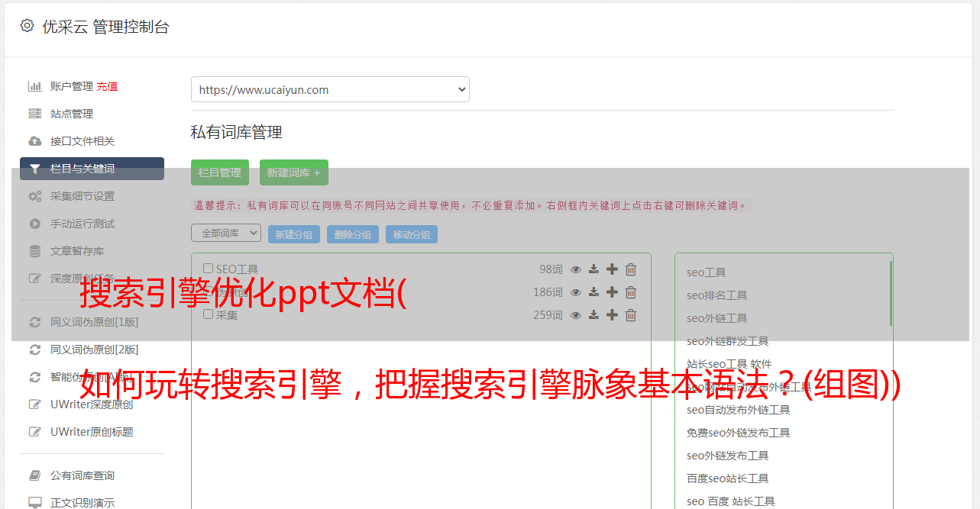Click the cloud upload icon beside 接口文件相关
This screenshot has height=509, width=980.
coord(34,141)
